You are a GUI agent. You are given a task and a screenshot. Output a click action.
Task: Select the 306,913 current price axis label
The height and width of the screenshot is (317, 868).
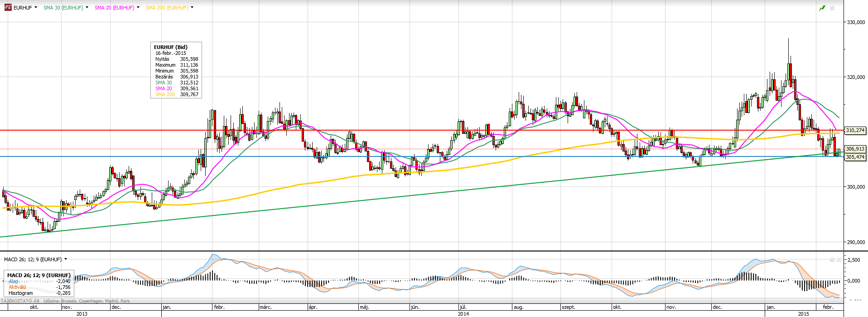coord(855,149)
